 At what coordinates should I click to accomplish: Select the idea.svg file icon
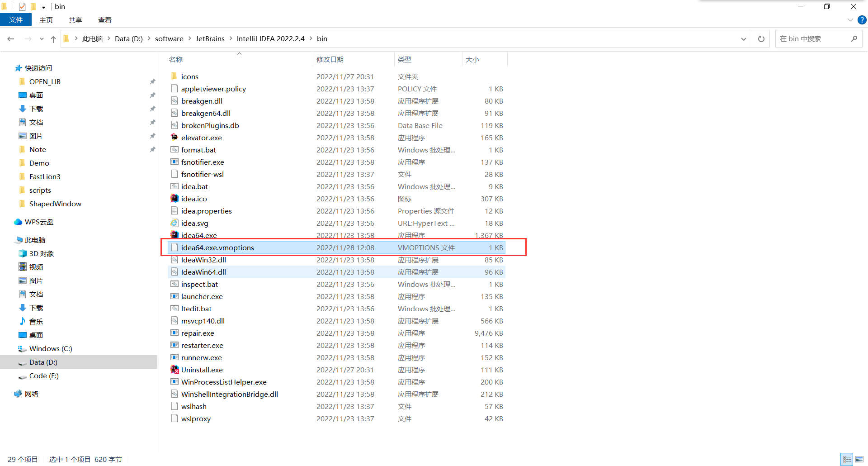[175, 223]
